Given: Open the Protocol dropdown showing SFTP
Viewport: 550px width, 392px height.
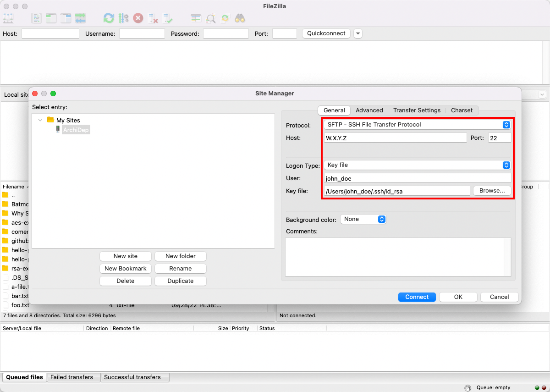Looking at the screenshot, I should (417, 125).
